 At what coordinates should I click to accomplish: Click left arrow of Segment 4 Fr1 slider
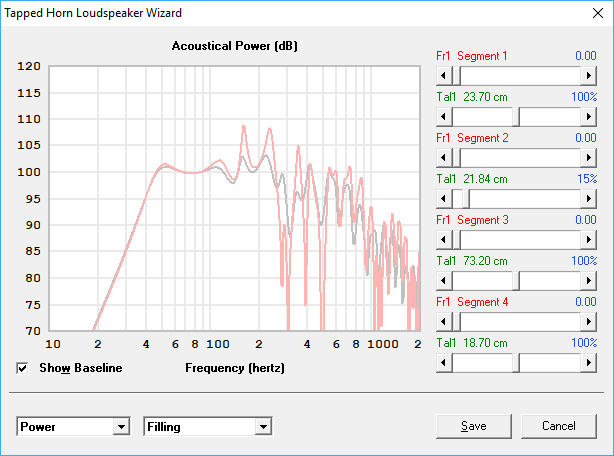tap(444, 322)
